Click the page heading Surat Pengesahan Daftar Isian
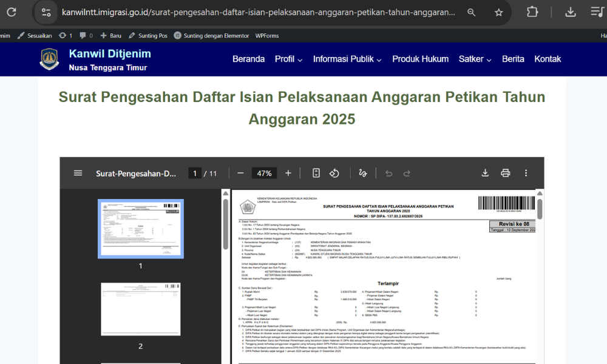Screen dimensions: 607x364 [x=302, y=108]
